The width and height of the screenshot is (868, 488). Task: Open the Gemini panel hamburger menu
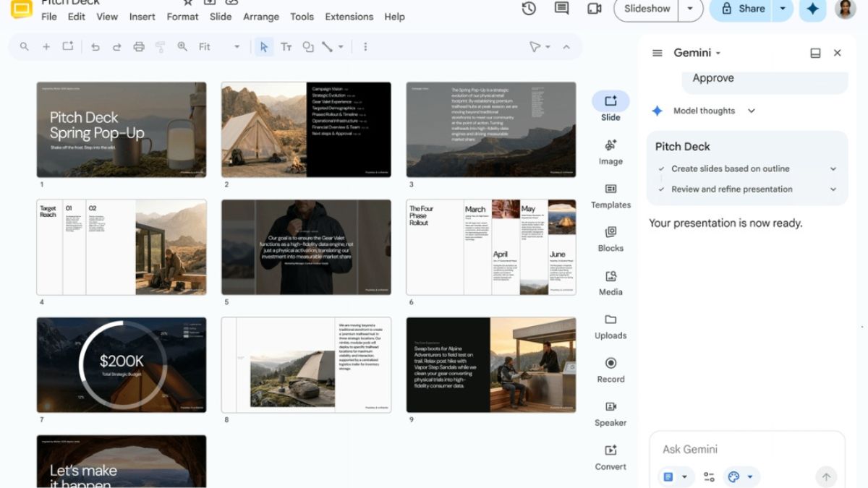coord(658,53)
